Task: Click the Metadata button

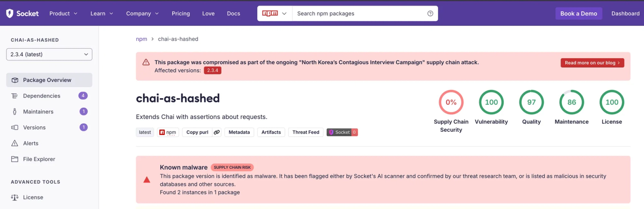Action: click(x=239, y=132)
